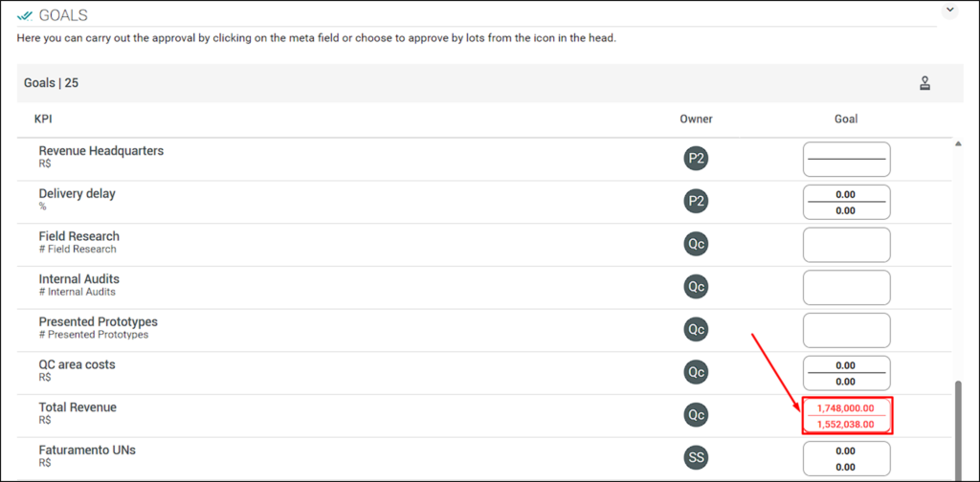The width and height of the screenshot is (980, 482).
Task: Click the Qc owner badge for Internal Audits
Action: (x=696, y=287)
